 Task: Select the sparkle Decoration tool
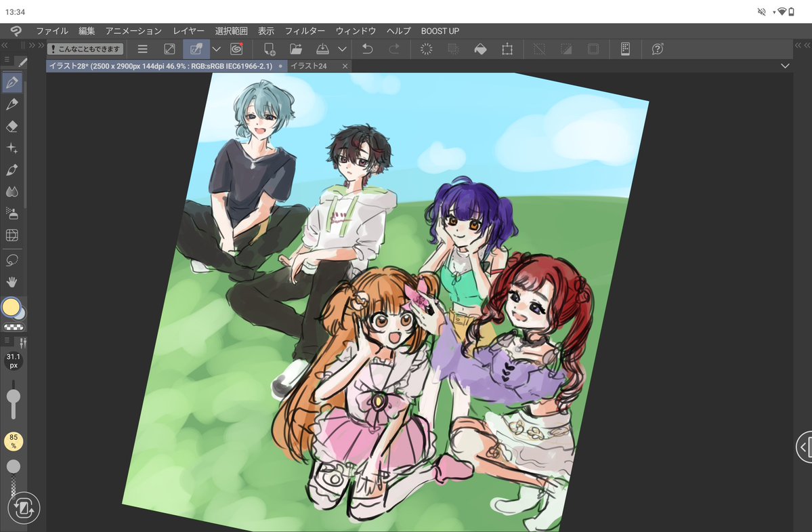pos(12,148)
